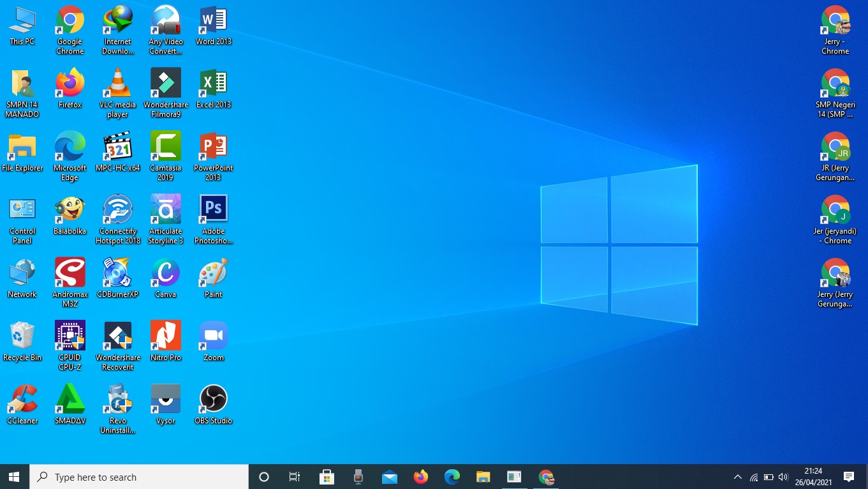Image resolution: width=868 pixels, height=489 pixels.
Task: Select Wondershare Recoverit icon
Action: (117, 346)
